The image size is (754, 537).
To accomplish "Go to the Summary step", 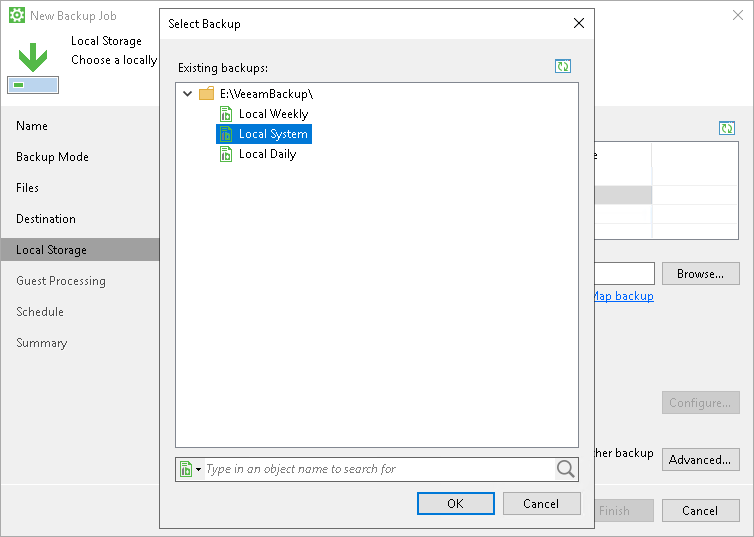I will pyautogui.click(x=41, y=343).
